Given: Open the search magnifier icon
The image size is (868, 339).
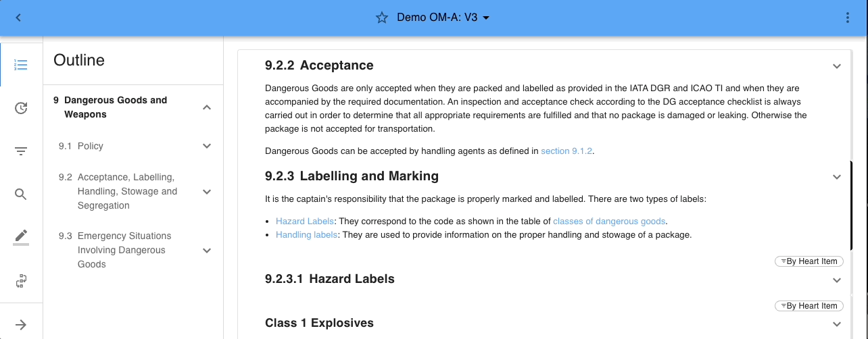Looking at the screenshot, I should [21, 194].
